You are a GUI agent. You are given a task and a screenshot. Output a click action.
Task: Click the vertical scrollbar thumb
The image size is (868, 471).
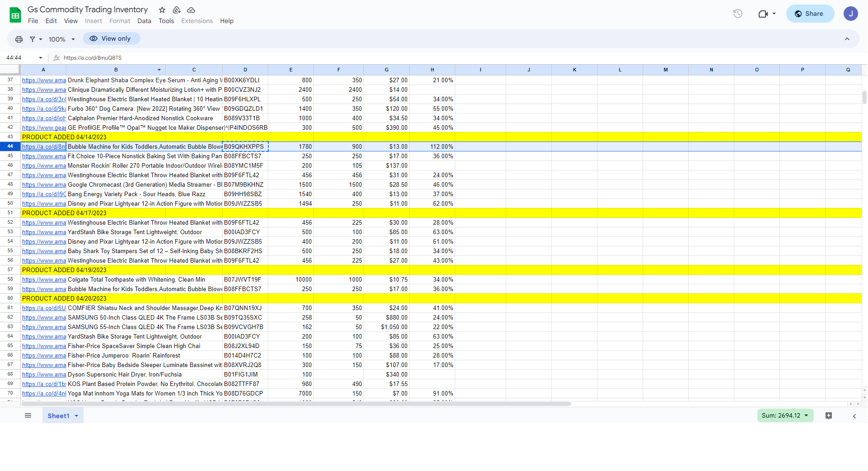pyautogui.click(x=864, y=97)
